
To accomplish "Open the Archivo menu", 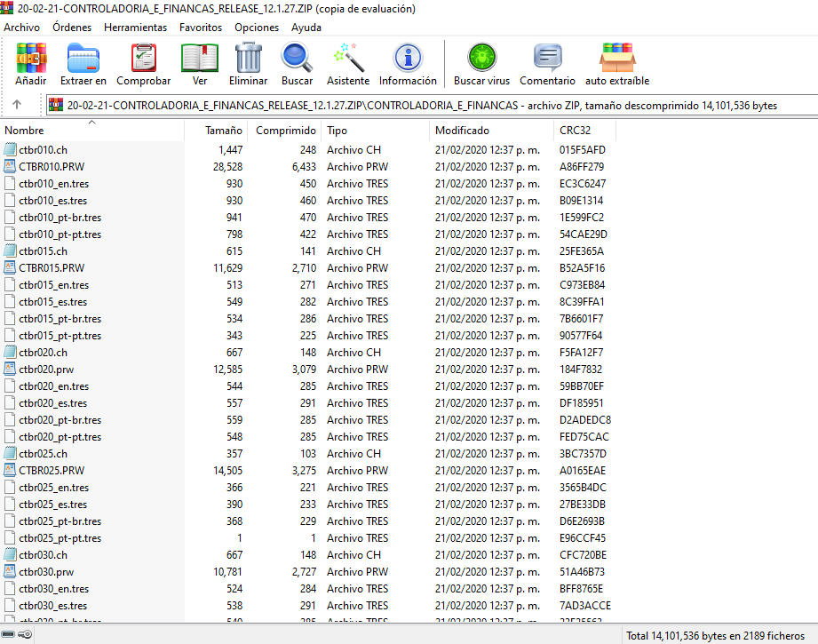I will (21, 28).
